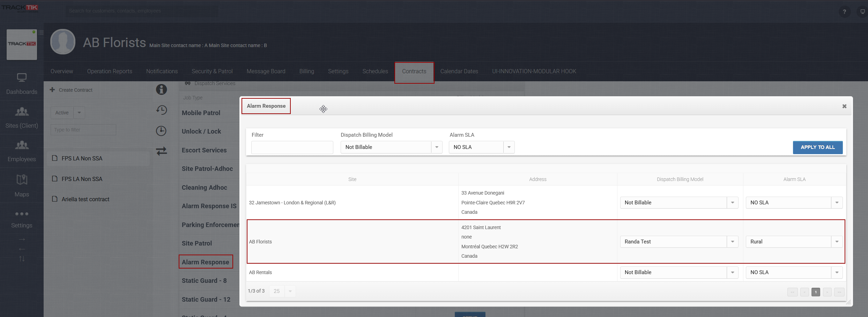Open Alarm SLA dropdown for AB Rentals
This screenshot has height=317, width=868.
pyautogui.click(x=794, y=272)
